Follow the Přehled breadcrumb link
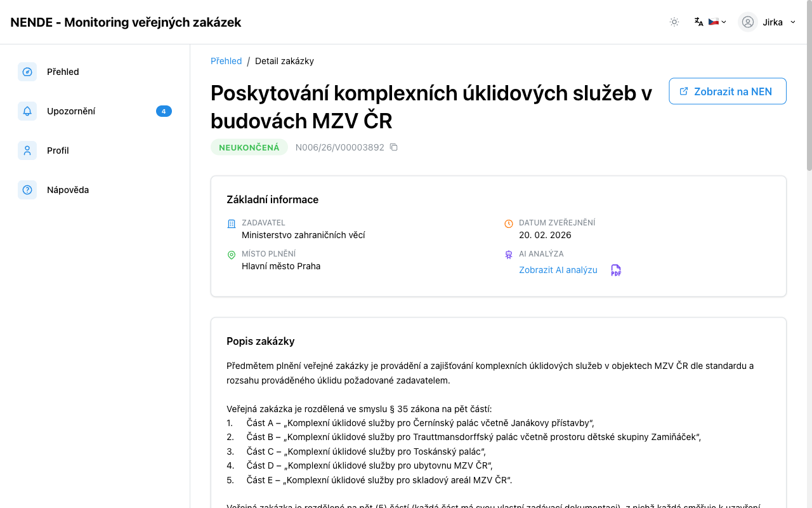Viewport: 812px width, 508px height. 226,61
